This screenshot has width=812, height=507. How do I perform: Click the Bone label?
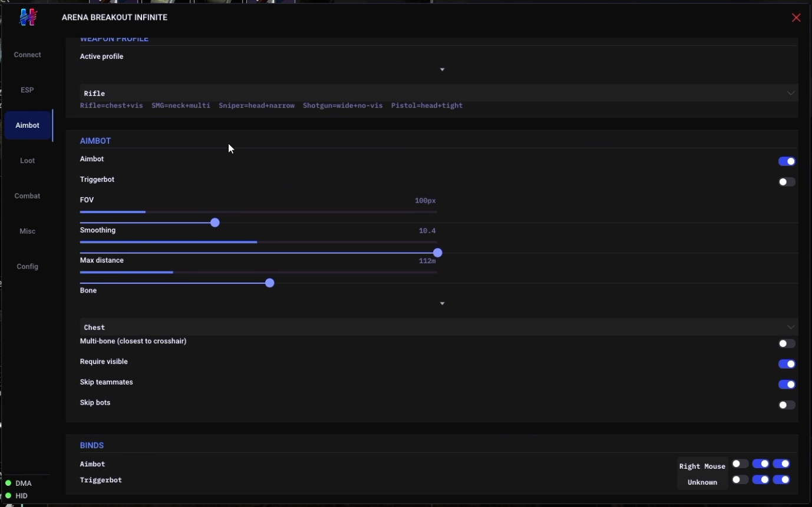pos(88,290)
